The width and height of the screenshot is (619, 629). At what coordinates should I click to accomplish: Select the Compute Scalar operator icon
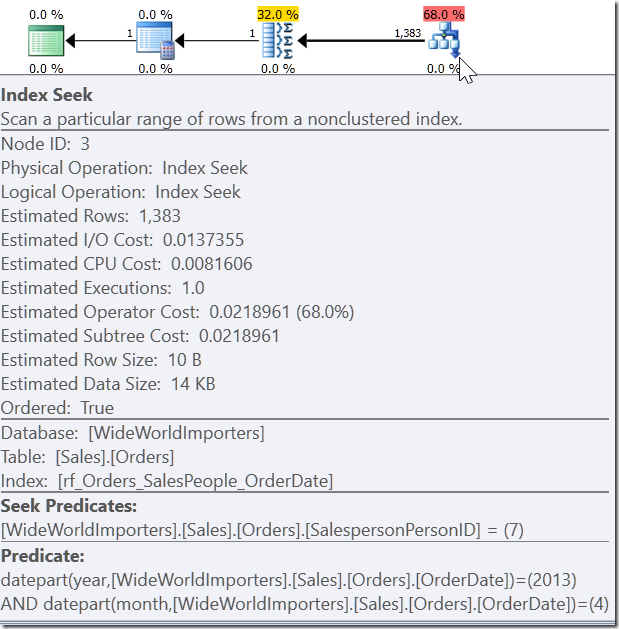(155, 42)
